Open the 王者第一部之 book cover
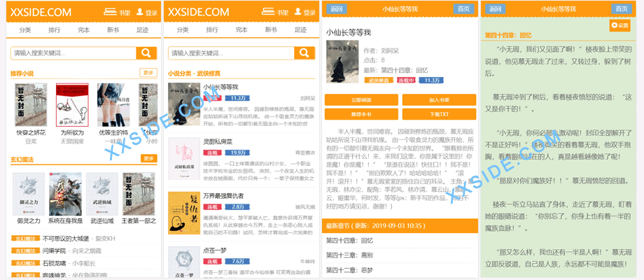Viewport: 644px width, 280px height. click(x=139, y=194)
